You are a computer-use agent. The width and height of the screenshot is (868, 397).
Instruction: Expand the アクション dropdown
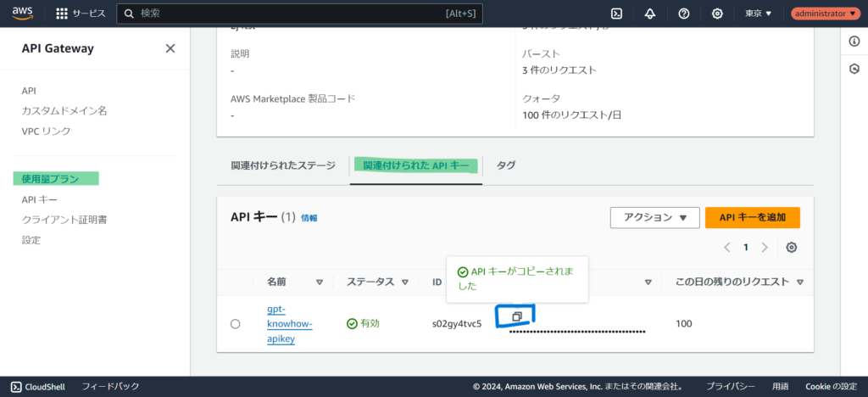point(654,217)
